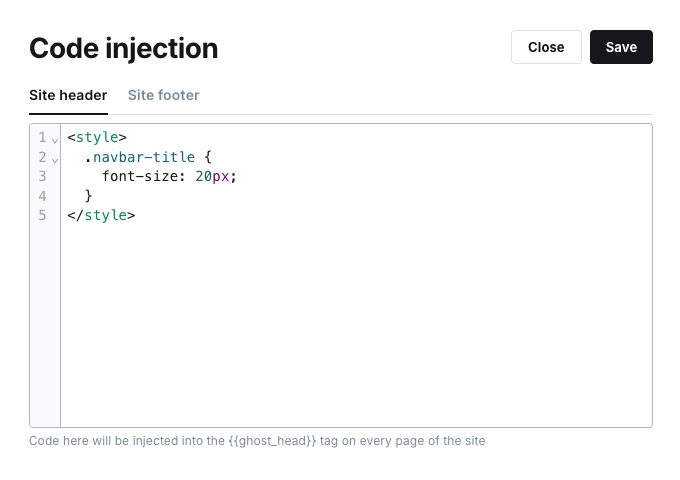Click line number 5 in the gutter

click(x=43, y=215)
